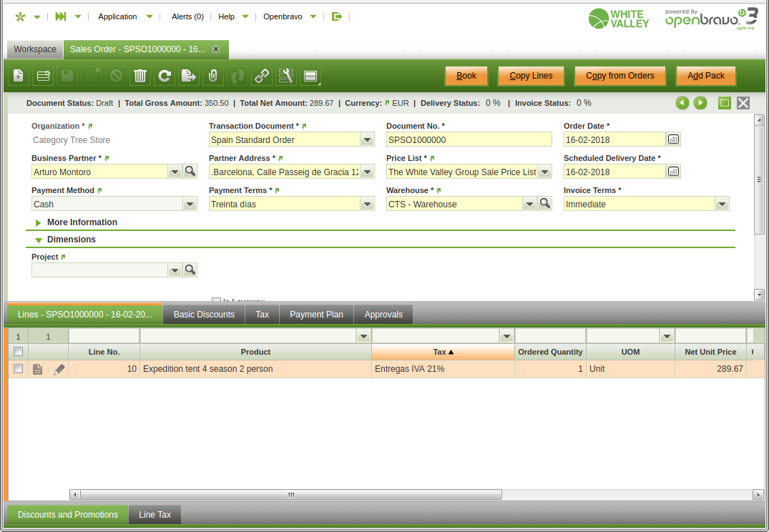The width and height of the screenshot is (769, 532).
Task: Open the Order Date calendar picker
Action: (673, 139)
